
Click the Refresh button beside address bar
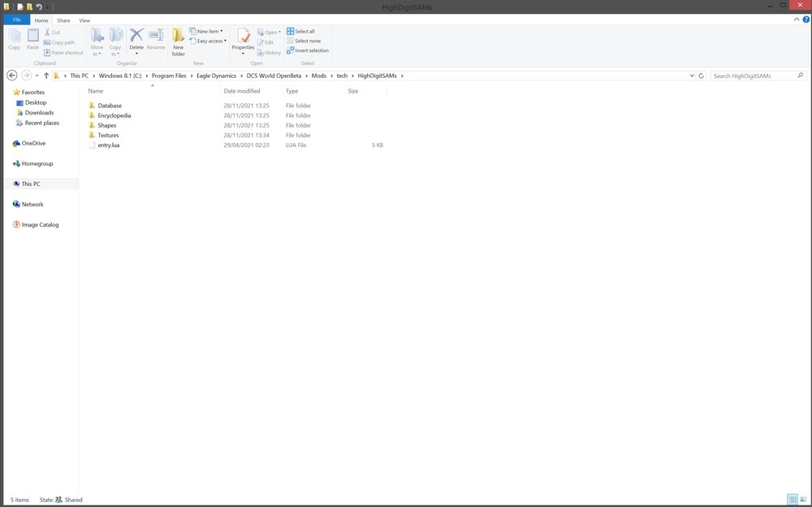(x=702, y=76)
